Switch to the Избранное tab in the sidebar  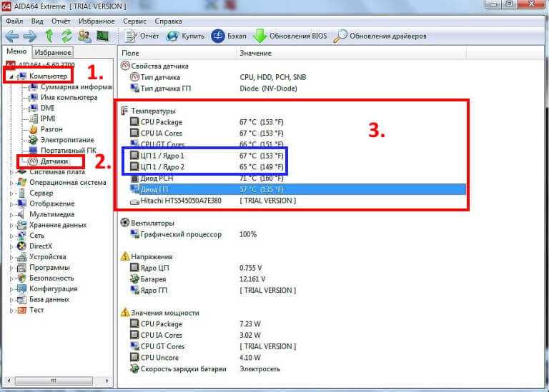[x=53, y=52]
